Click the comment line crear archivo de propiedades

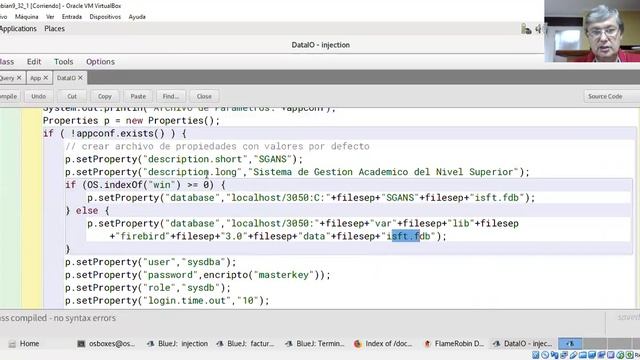point(217,147)
